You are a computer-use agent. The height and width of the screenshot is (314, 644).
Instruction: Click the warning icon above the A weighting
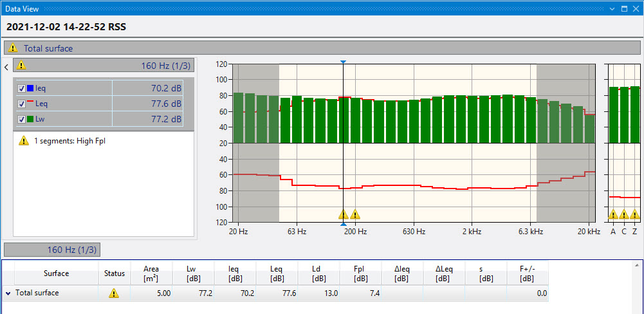(612, 214)
